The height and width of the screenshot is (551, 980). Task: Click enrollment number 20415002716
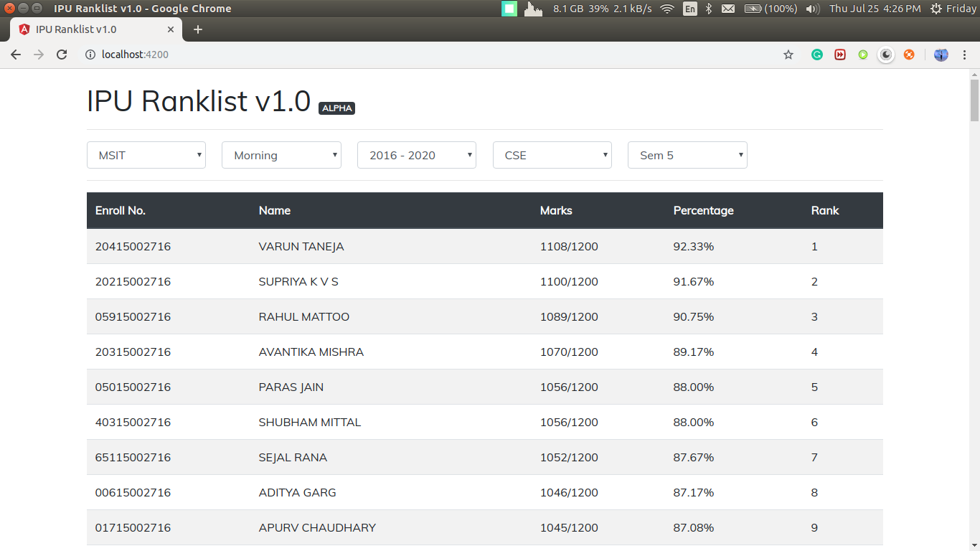pyautogui.click(x=133, y=246)
